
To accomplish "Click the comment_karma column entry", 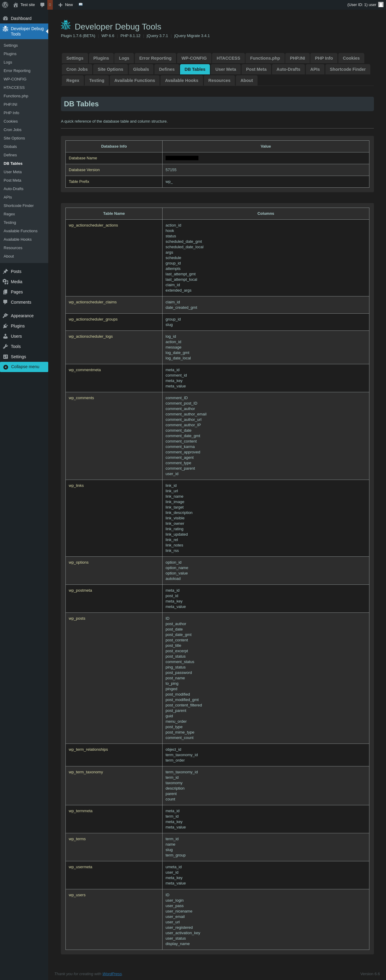I will [x=180, y=447].
